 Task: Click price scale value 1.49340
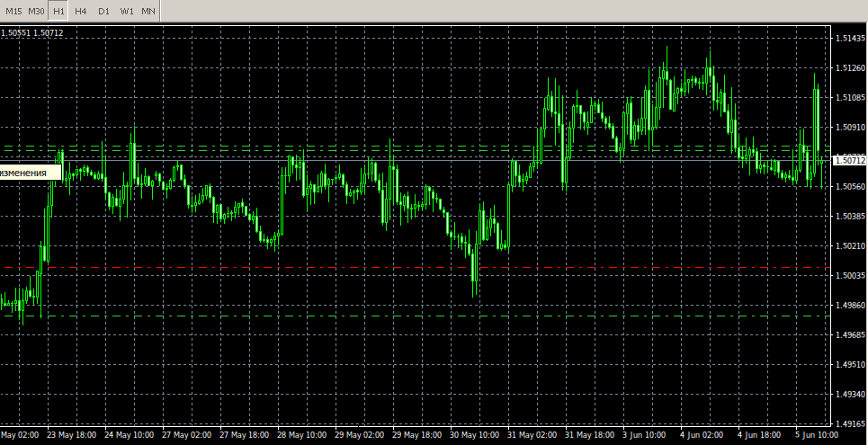pyautogui.click(x=850, y=394)
